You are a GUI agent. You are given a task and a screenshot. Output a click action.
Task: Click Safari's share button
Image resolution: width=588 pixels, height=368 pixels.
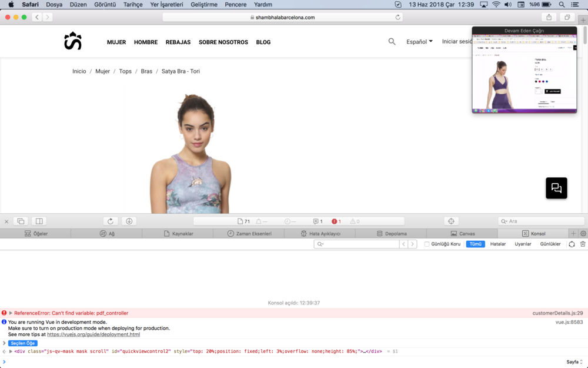(x=549, y=17)
